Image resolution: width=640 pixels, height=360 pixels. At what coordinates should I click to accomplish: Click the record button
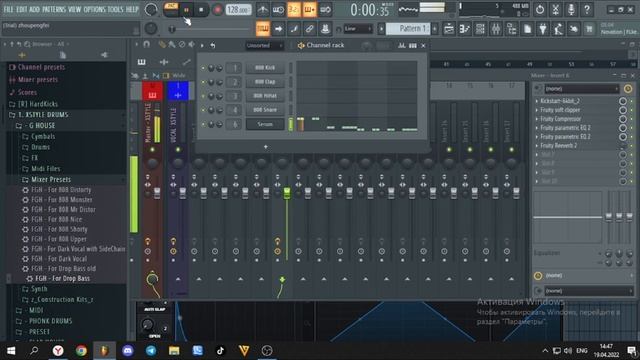click(218, 9)
